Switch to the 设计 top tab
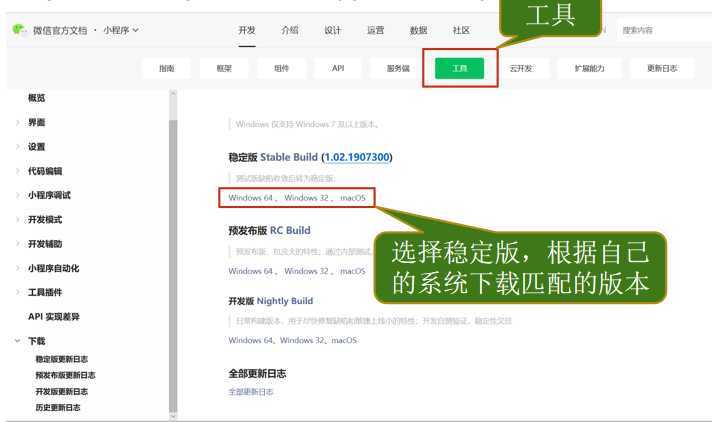Viewport: 712px width, 422px height. (332, 30)
